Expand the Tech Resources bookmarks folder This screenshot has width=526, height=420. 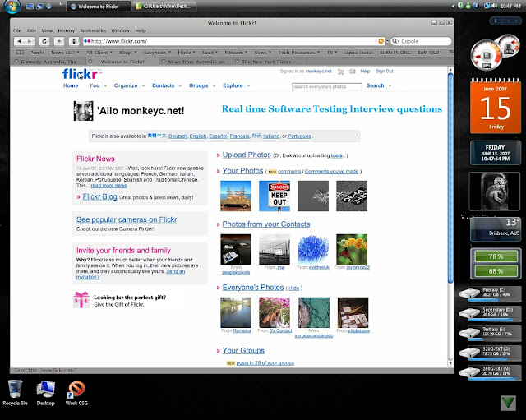299,53
